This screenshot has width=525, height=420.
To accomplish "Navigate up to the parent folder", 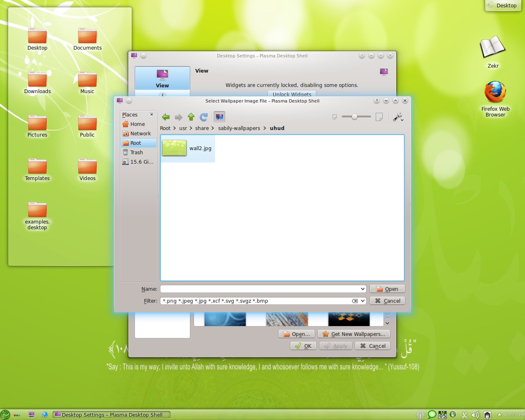I will [191, 117].
